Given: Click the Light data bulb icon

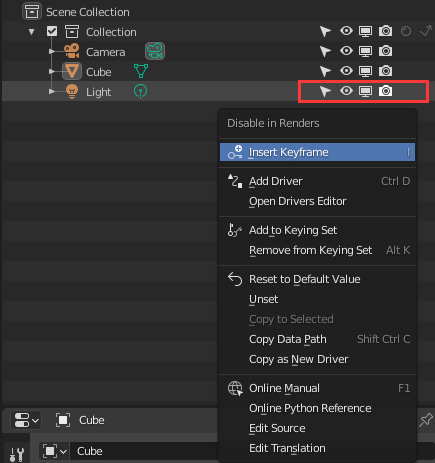Looking at the screenshot, I should pyautogui.click(x=140, y=91).
